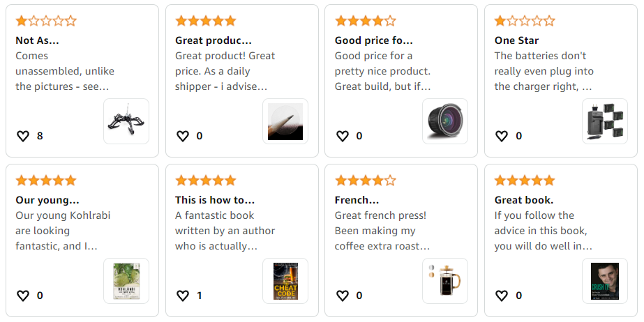Click heart icon on 'Great product...' review
Viewport: 644px width, 322px height.
[183, 136]
